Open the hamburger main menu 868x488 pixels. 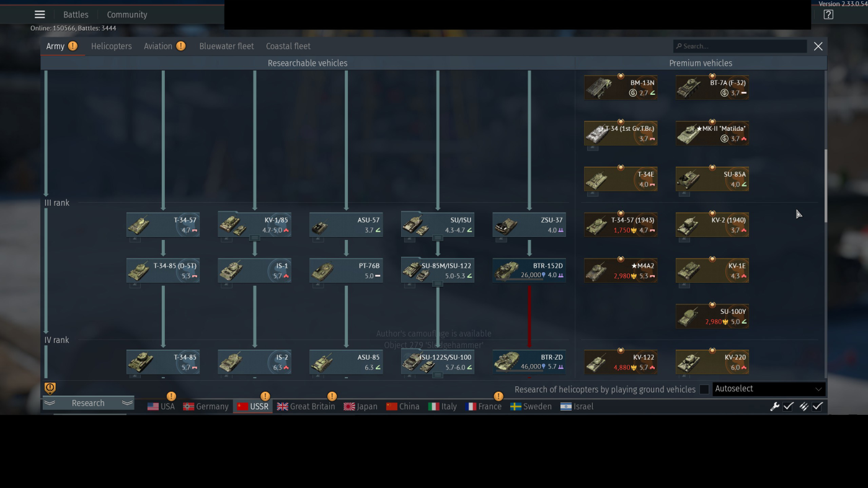[40, 14]
